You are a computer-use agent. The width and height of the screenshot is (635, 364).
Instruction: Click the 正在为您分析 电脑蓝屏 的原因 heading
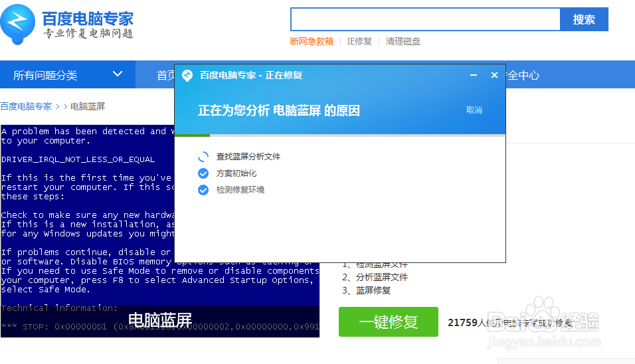[278, 110]
